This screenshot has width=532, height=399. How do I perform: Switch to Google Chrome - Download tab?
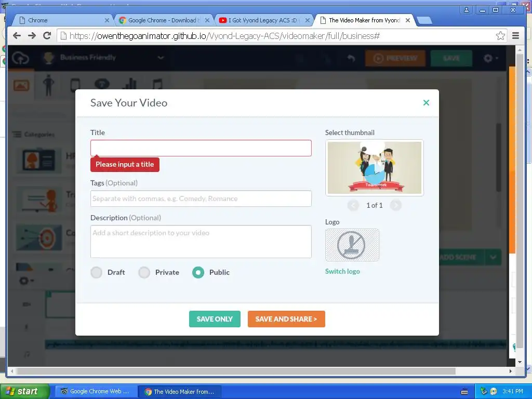point(164,20)
